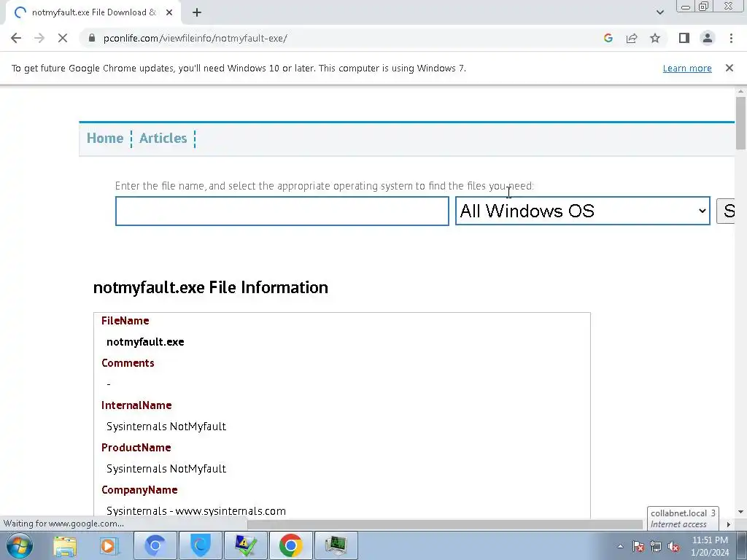The image size is (747, 560).
Task: Click notmyfault.exe value text
Action: point(145,342)
